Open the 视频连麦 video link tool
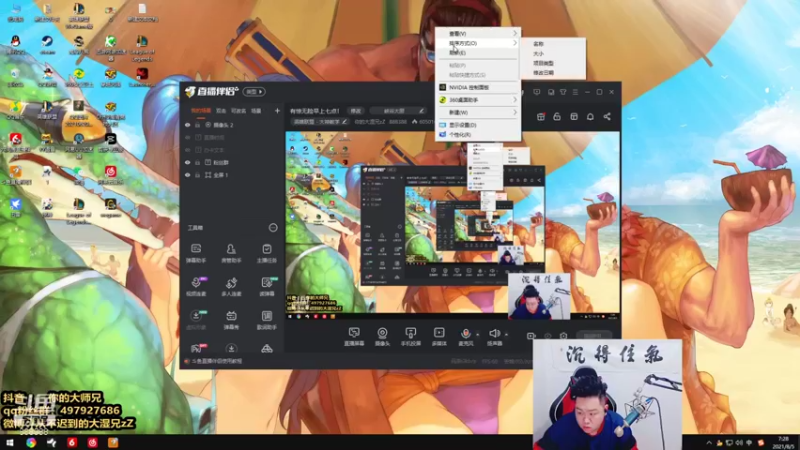Image resolution: width=800 pixels, height=450 pixels. (196, 287)
